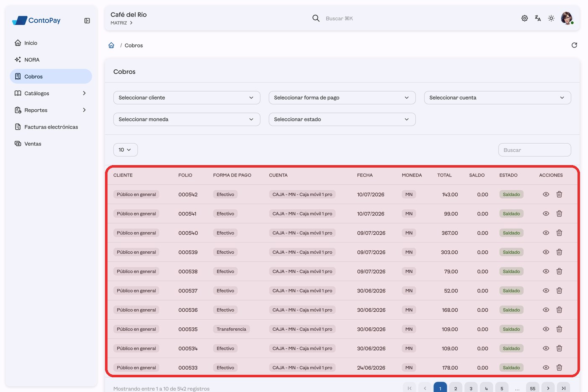Open Ventas in sidebar
This screenshot has height=392, width=588.
(51, 144)
